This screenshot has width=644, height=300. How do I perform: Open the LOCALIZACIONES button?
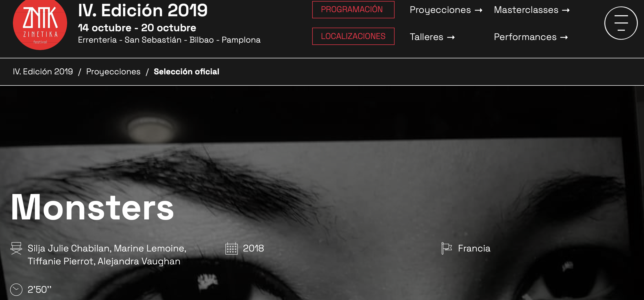point(353,36)
